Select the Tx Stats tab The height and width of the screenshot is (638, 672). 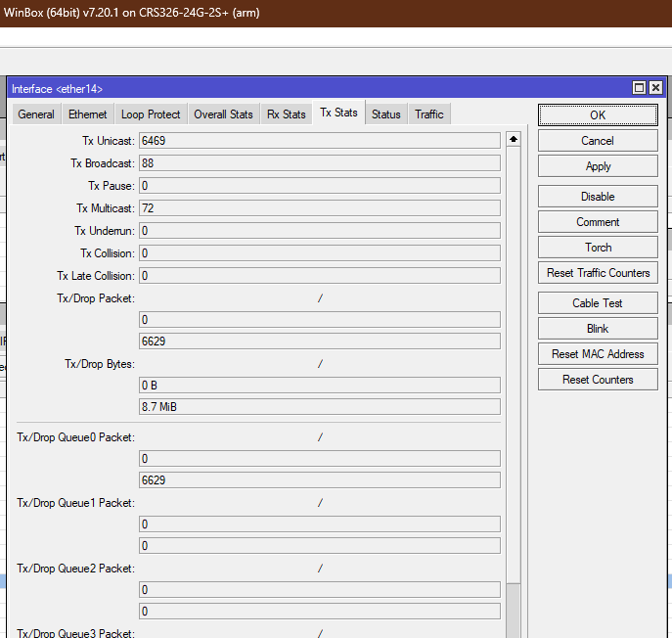[338, 113]
